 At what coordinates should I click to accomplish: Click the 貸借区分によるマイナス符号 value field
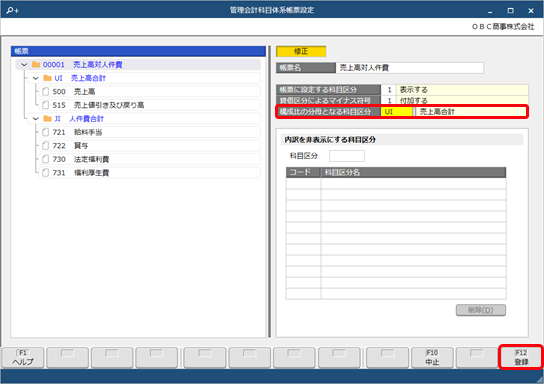(454, 101)
